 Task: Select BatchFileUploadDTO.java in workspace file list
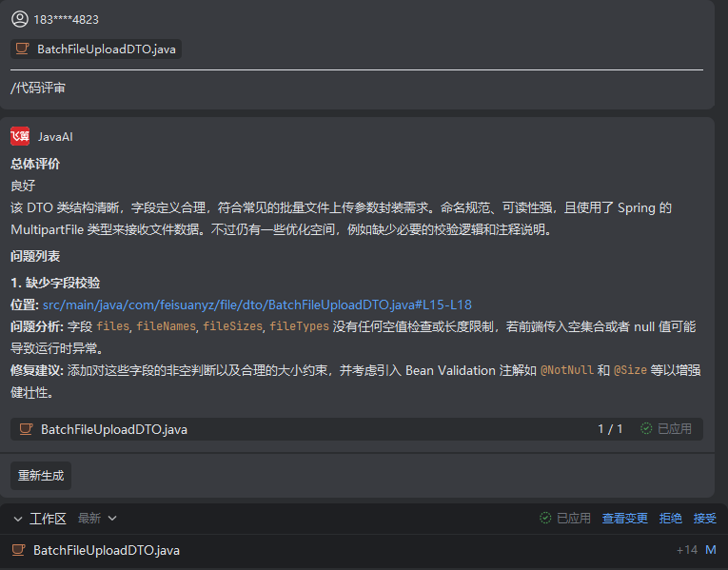tap(106, 550)
